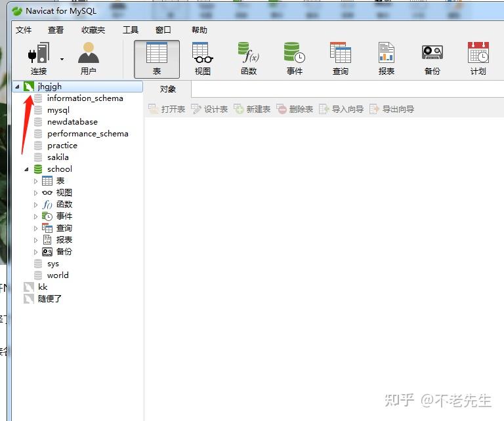This screenshot has height=421, width=504.
Task: Click the 导出向导 button
Action: [x=392, y=109]
